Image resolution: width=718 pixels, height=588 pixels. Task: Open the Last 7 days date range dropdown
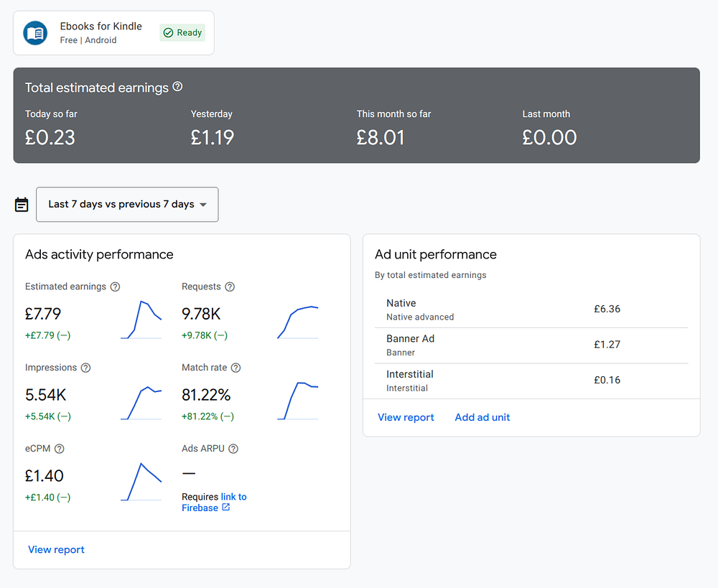(x=127, y=205)
